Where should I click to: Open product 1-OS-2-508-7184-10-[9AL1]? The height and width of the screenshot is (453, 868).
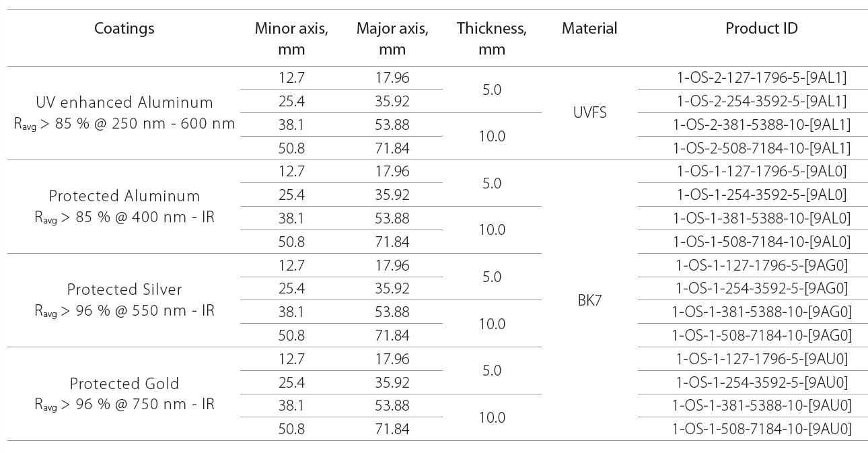click(761, 148)
